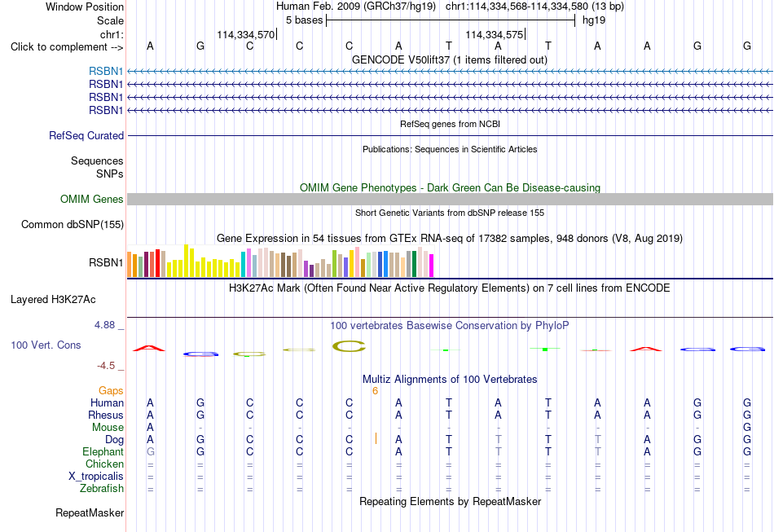Viewport: 774px width, 532px height.
Task: Open the OMIM Genes track label
Action: [92, 200]
